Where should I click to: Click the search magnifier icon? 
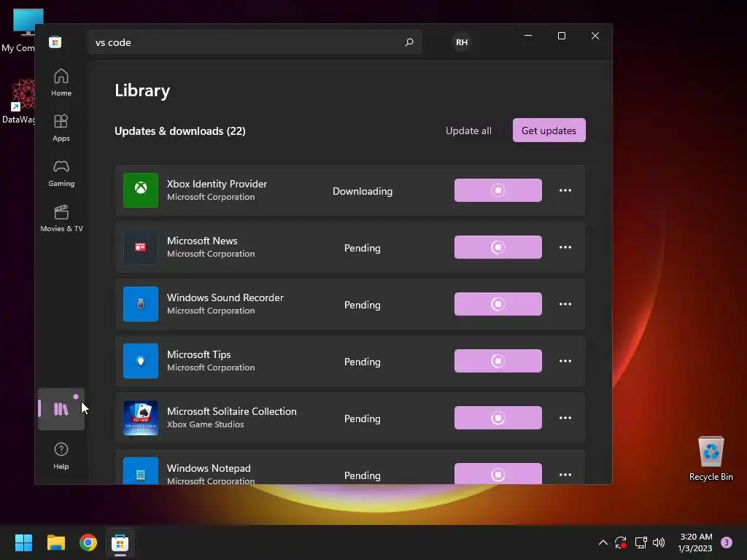[x=409, y=42]
